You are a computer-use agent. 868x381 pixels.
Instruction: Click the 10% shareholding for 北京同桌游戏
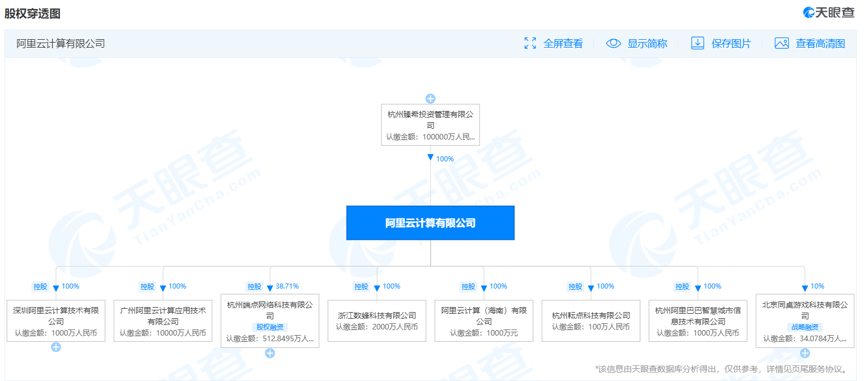click(818, 286)
